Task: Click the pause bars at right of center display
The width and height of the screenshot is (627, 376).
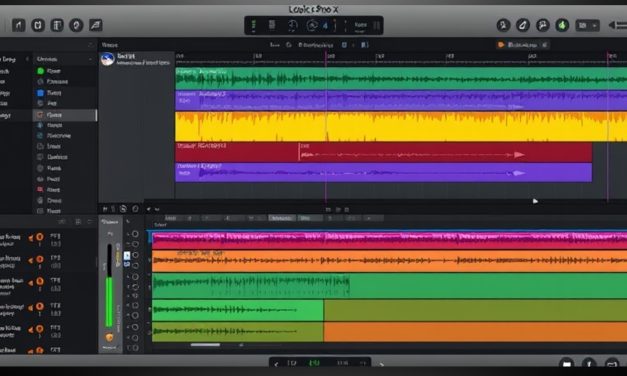Action: pos(376,26)
